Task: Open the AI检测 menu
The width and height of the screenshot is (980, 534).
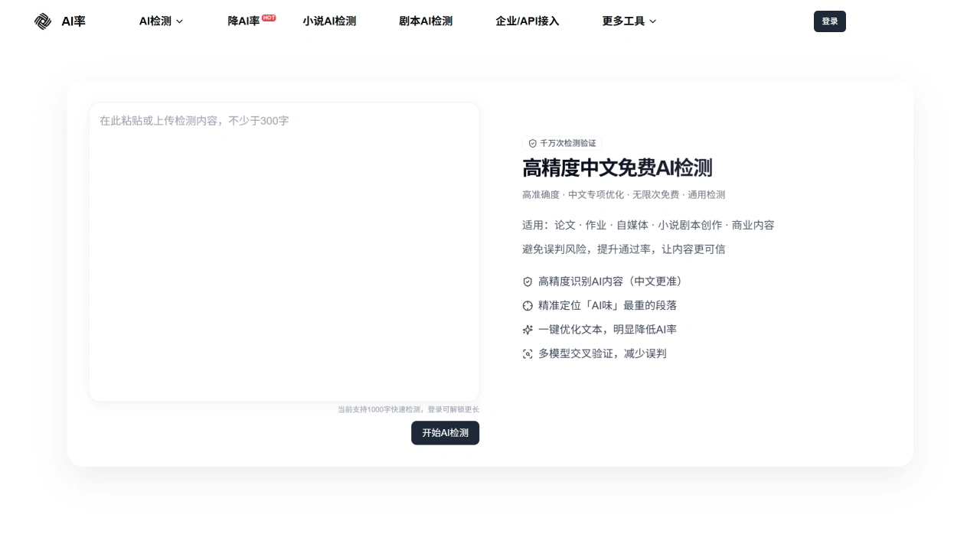Action: 161,21
